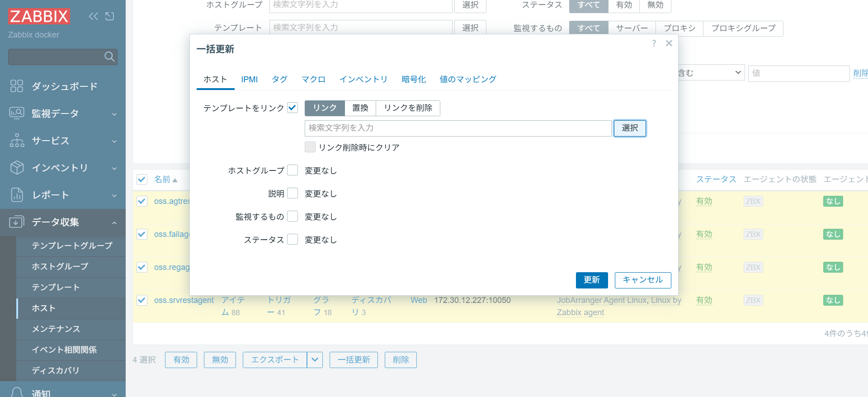Toggle select-all hosts checkbox in table header

point(142,180)
